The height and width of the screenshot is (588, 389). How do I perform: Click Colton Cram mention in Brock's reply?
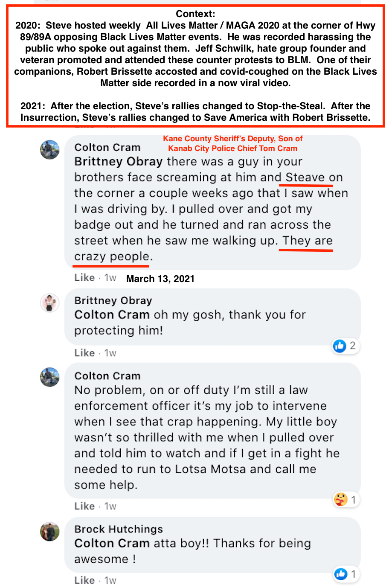pyautogui.click(x=112, y=543)
